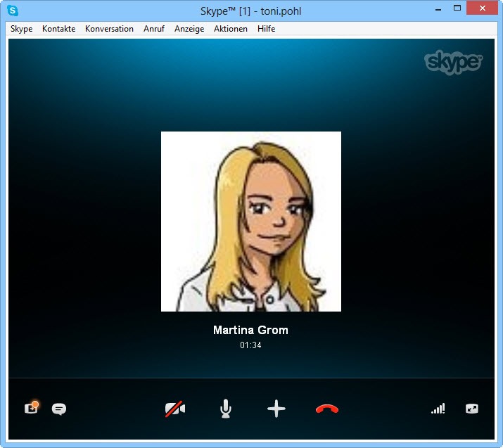The height and width of the screenshot is (448, 503).
Task: Turn on the video camera
Action: [174, 409]
